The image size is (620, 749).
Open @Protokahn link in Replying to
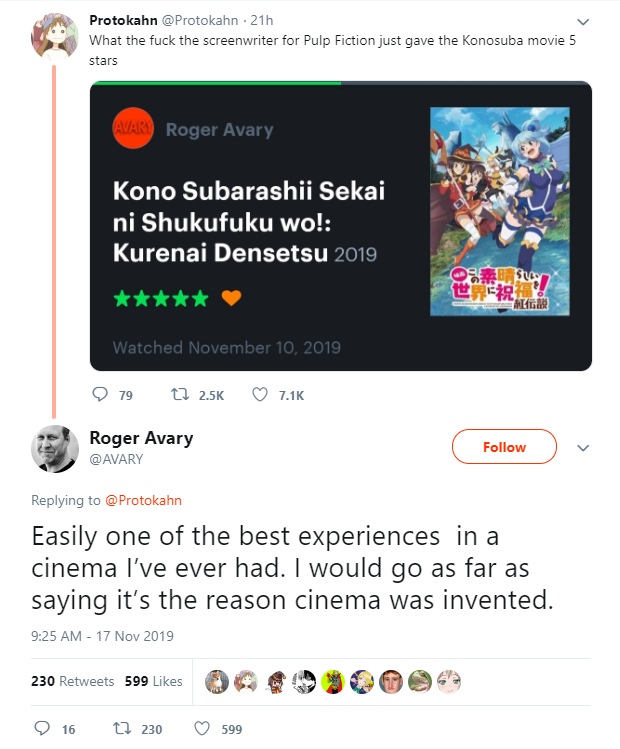click(x=143, y=500)
